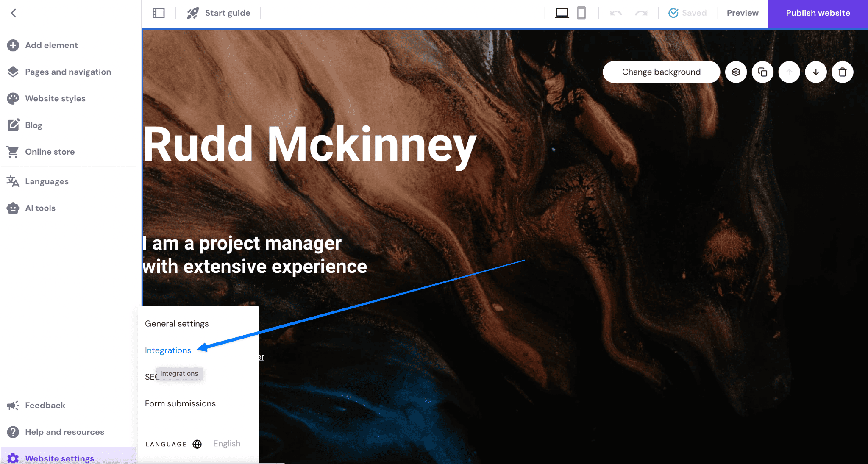Navigate to Online store section
This screenshot has height=464, width=868.
[50, 152]
